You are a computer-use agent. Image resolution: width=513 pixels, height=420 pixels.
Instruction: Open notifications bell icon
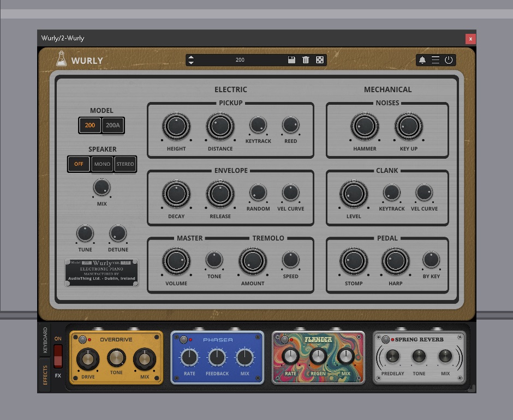click(422, 60)
